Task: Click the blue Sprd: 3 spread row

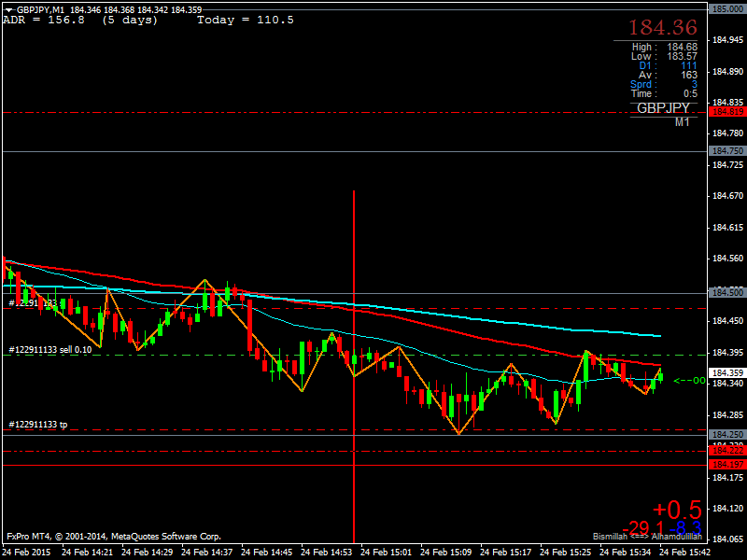Action: [664, 84]
